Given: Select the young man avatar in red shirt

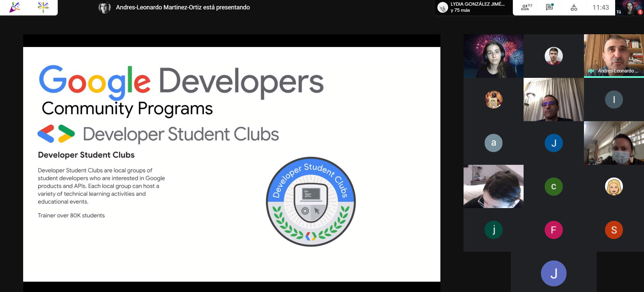Looking at the screenshot, I should tap(553, 56).
